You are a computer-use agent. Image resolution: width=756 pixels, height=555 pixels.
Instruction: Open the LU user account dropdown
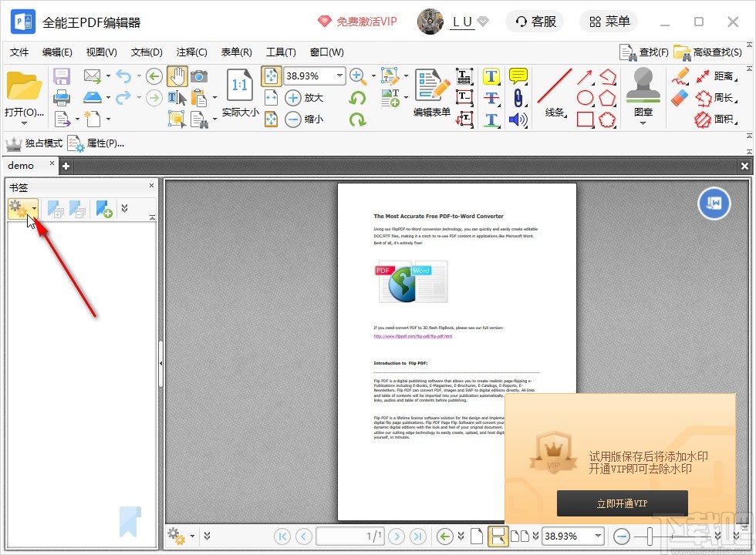click(483, 22)
